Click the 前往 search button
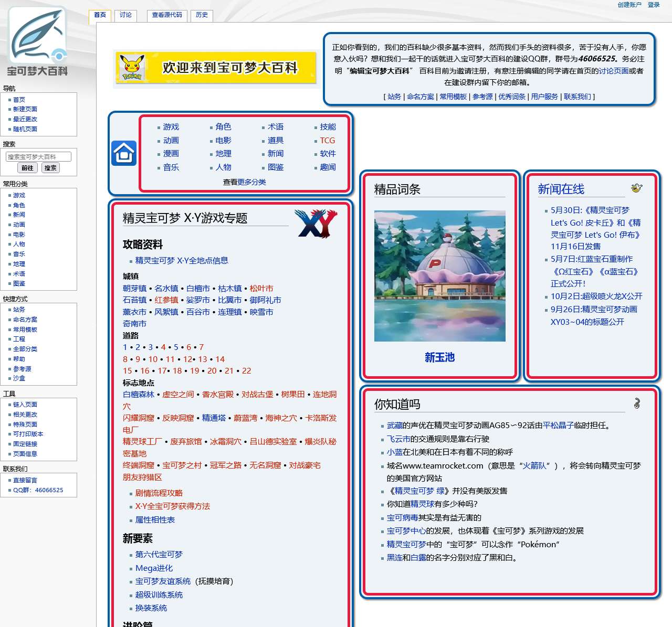Image resolution: width=672 pixels, height=627 pixels. (x=28, y=168)
